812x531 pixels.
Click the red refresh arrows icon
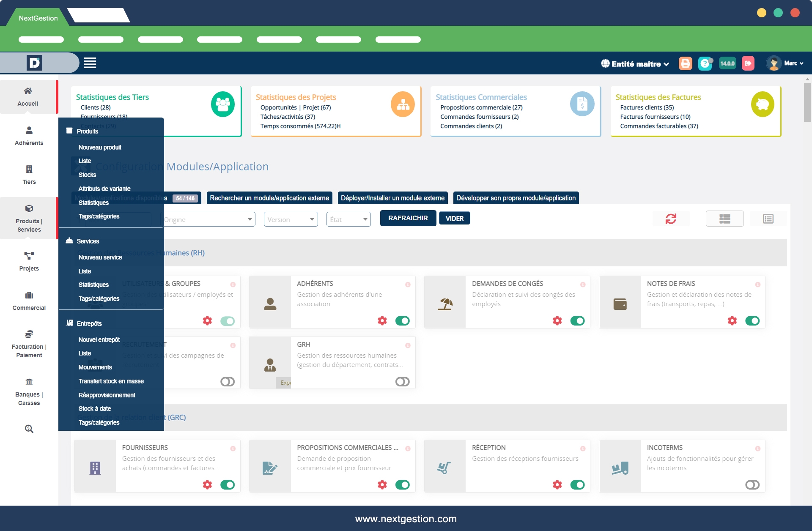point(671,219)
